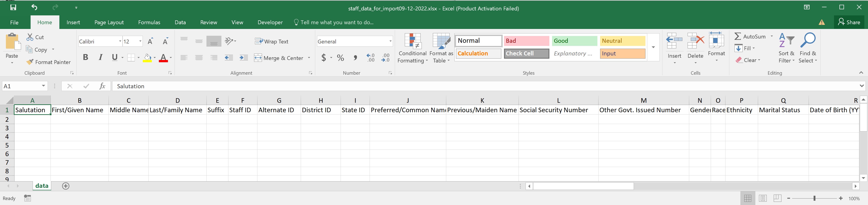Image resolution: width=868 pixels, height=205 pixels.
Task: Expand the General number format dropdown
Action: pos(390,41)
